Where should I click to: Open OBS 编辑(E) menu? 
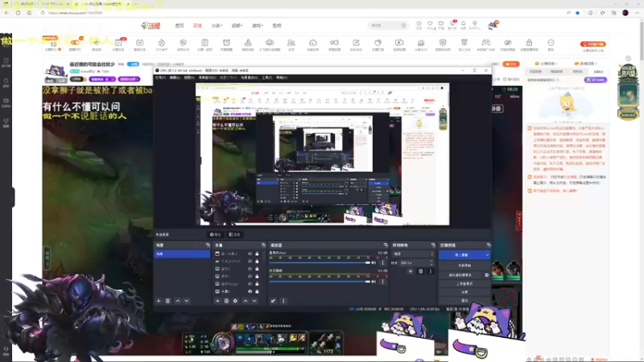pyautogui.click(x=175, y=77)
